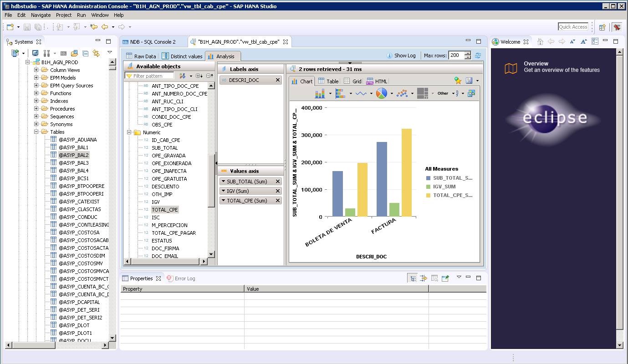Click the SAP HANA Administration Console perspective icon
Screen dimensions: 628x364
[617, 27]
